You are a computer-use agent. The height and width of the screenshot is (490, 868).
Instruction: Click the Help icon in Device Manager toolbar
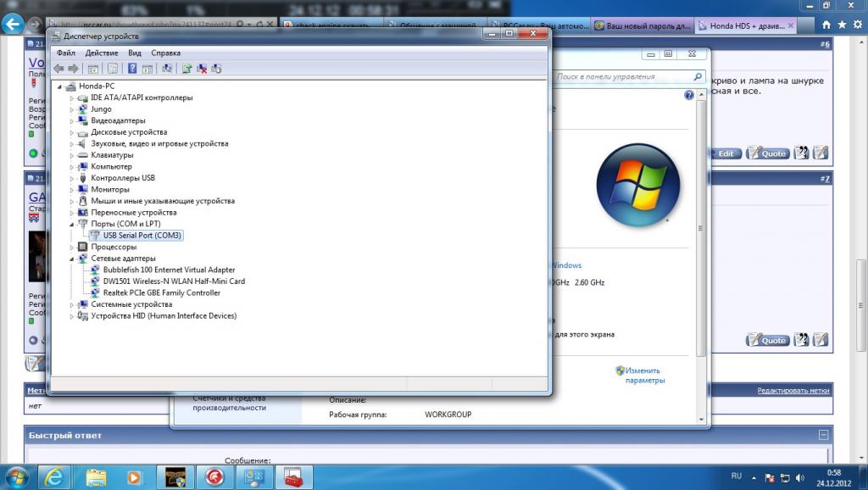[132, 68]
